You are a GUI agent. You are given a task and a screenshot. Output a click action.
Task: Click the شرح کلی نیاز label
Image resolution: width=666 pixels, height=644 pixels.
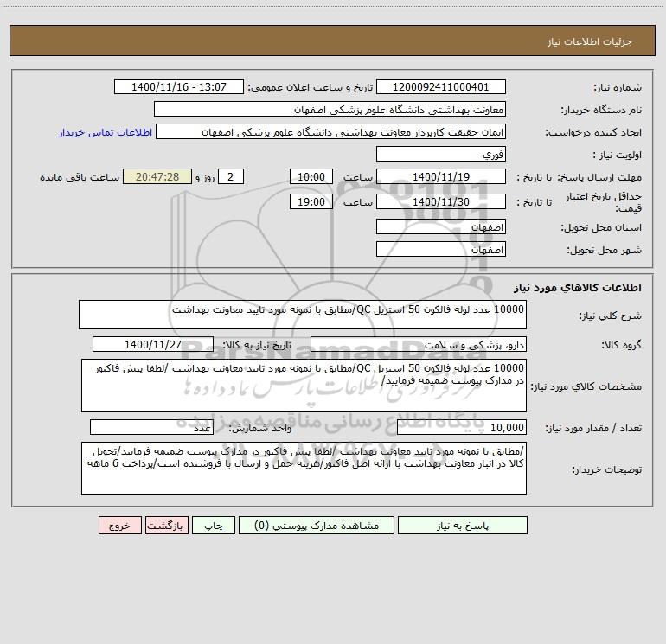pos(611,316)
